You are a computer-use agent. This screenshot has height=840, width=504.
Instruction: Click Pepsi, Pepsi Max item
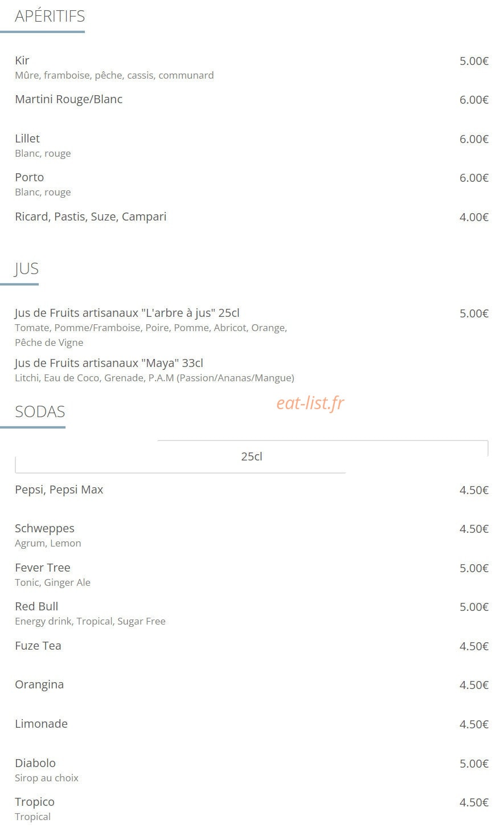point(59,490)
